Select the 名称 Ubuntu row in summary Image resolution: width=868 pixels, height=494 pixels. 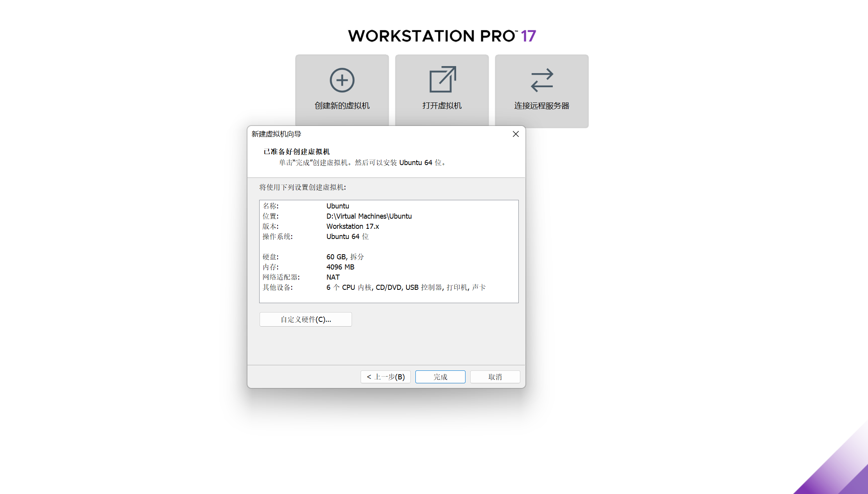point(337,206)
